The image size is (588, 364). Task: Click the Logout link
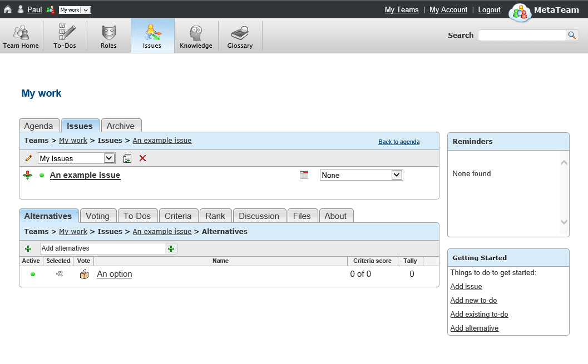pyautogui.click(x=490, y=10)
